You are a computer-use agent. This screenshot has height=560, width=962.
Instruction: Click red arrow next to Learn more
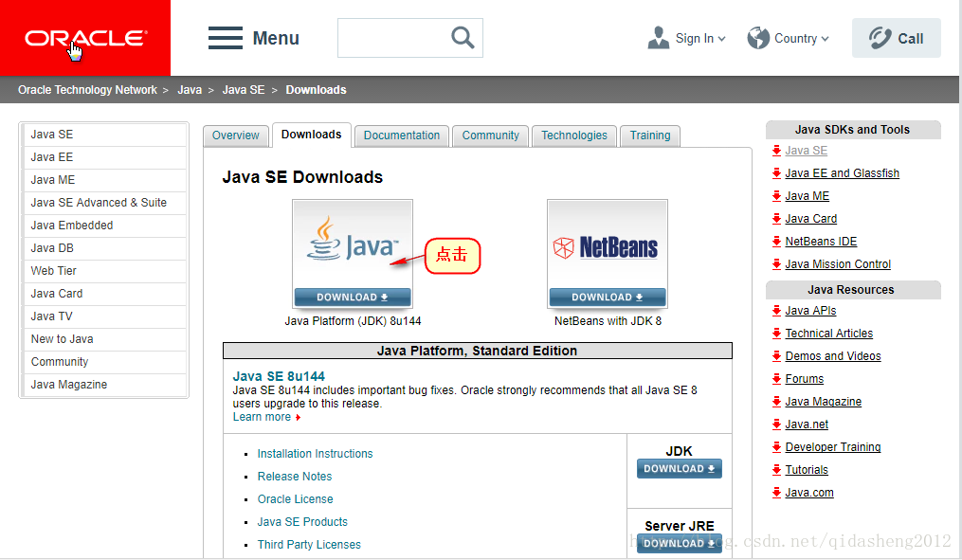[299, 417]
